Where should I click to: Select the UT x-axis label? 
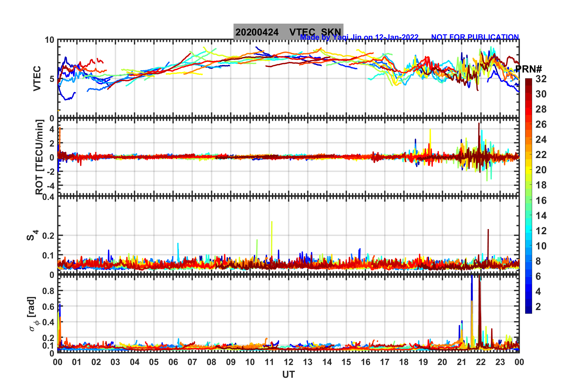(x=288, y=375)
